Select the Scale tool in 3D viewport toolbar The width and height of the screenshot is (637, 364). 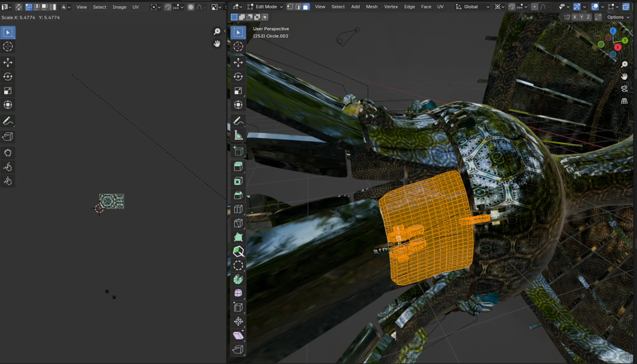[x=238, y=91]
